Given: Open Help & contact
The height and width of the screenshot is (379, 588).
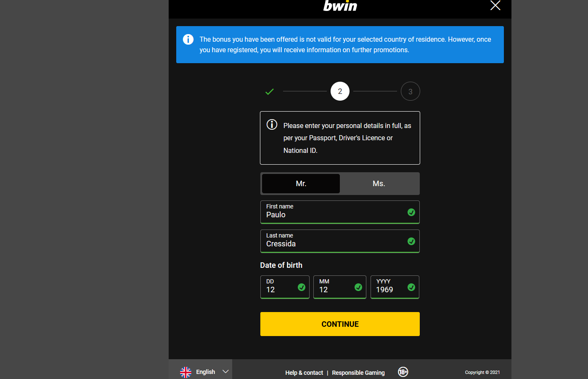Looking at the screenshot, I should click(x=304, y=373).
